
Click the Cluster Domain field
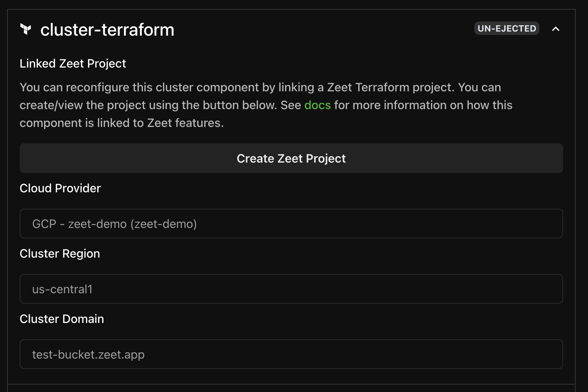pos(291,354)
